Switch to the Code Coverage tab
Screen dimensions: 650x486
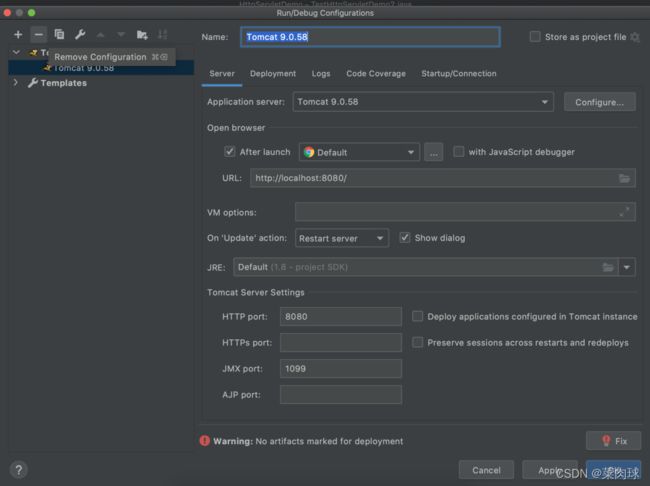click(x=376, y=73)
